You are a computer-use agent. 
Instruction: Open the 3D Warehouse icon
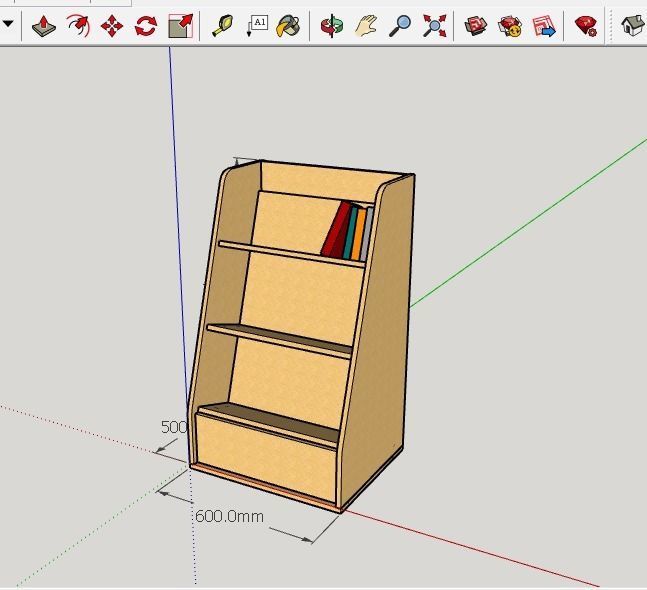click(475, 26)
